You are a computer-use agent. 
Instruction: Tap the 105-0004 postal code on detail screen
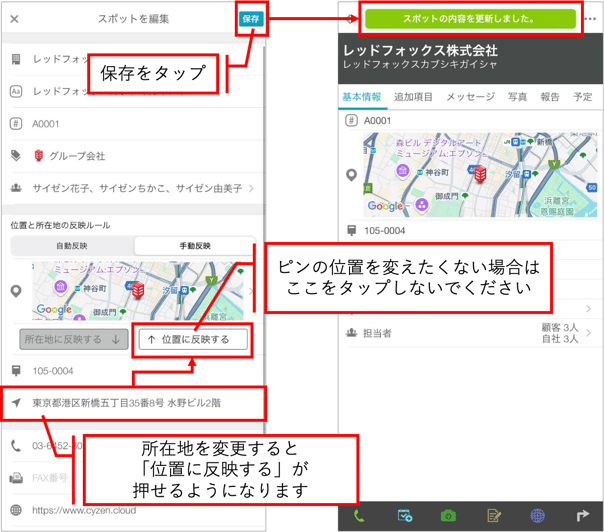pyautogui.click(x=385, y=230)
